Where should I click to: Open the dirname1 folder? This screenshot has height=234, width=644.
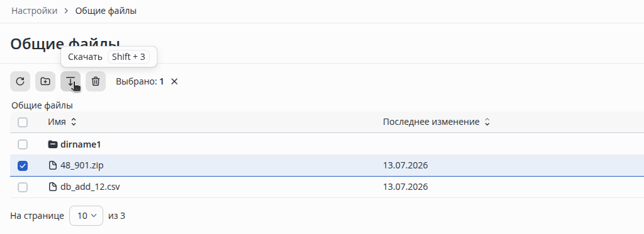tap(81, 144)
